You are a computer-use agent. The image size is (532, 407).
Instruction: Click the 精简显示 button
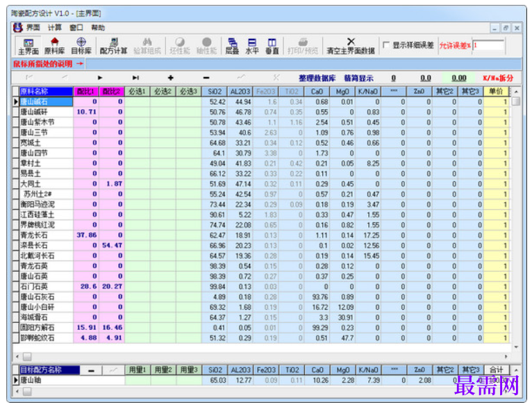click(x=358, y=78)
